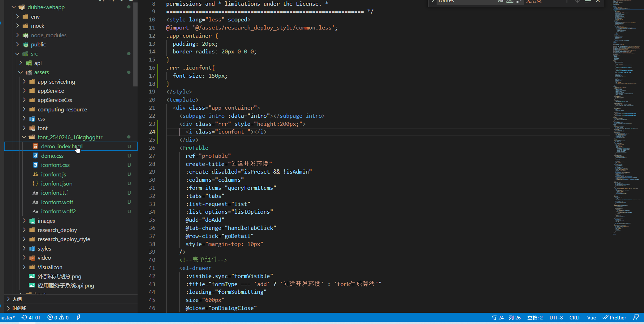The height and width of the screenshot is (324, 644).
Task: Click the sync changes icon in status bar
Action: click(24, 317)
